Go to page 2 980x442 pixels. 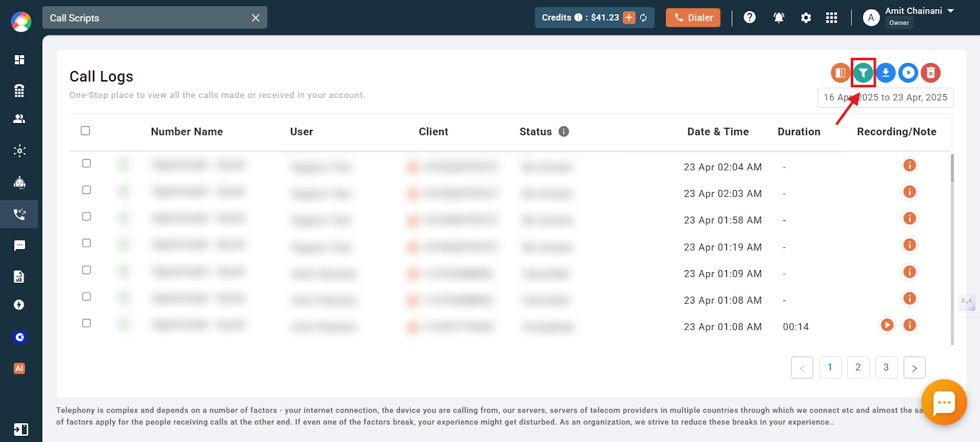coord(858,367)
